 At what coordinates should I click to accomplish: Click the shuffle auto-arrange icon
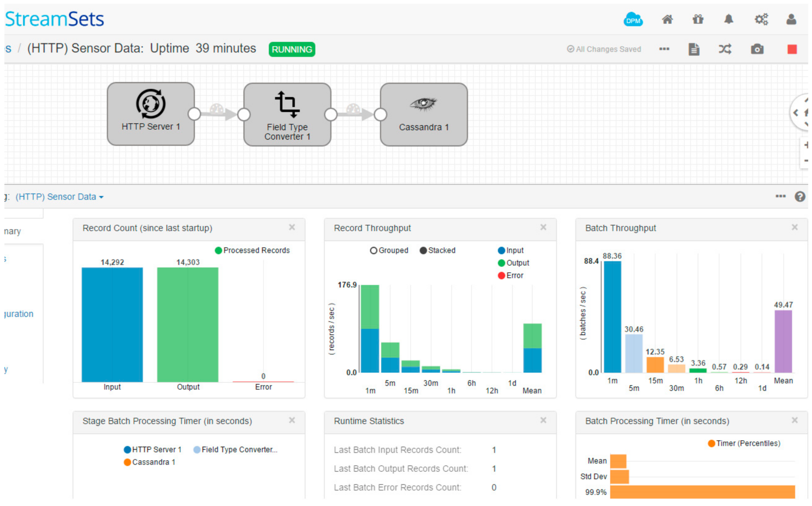tap(725, 49)
